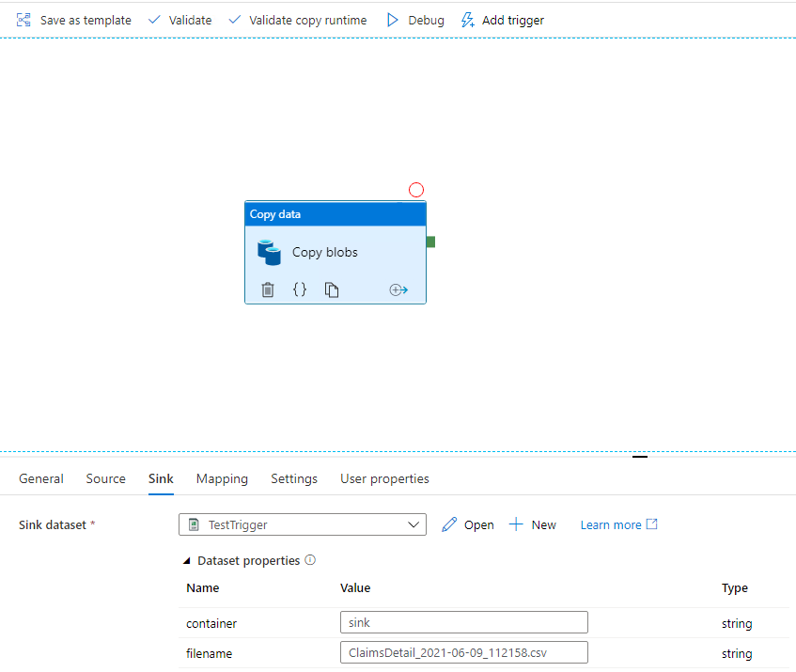The width and height of the screenshot is (796, 672).
Task: Click the Copy blobs activity name
Action: (x=325, y=252)
